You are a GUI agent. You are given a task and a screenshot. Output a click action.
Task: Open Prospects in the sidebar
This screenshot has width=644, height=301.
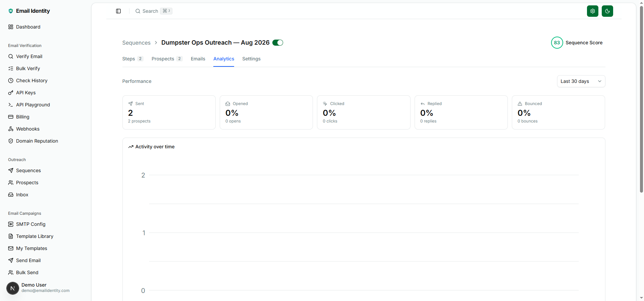23,183
